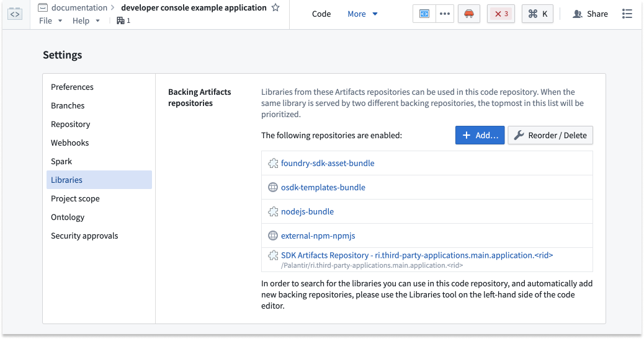Click the code repository icon at top left
The width and height of the screenshot is (644, 339).
[x=15, y=14]
